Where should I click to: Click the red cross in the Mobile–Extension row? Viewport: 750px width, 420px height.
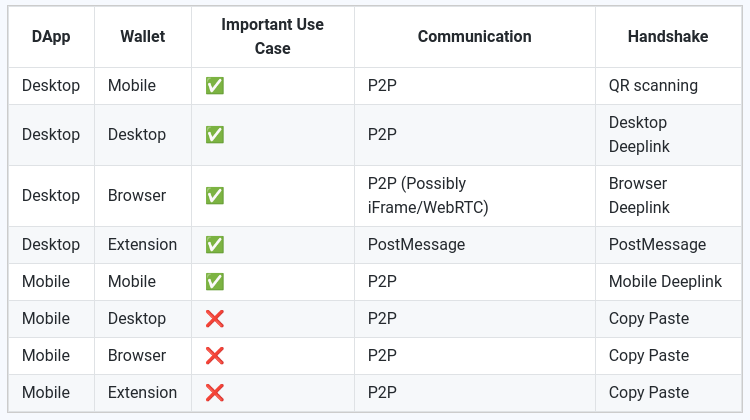[x=214, y=393]
